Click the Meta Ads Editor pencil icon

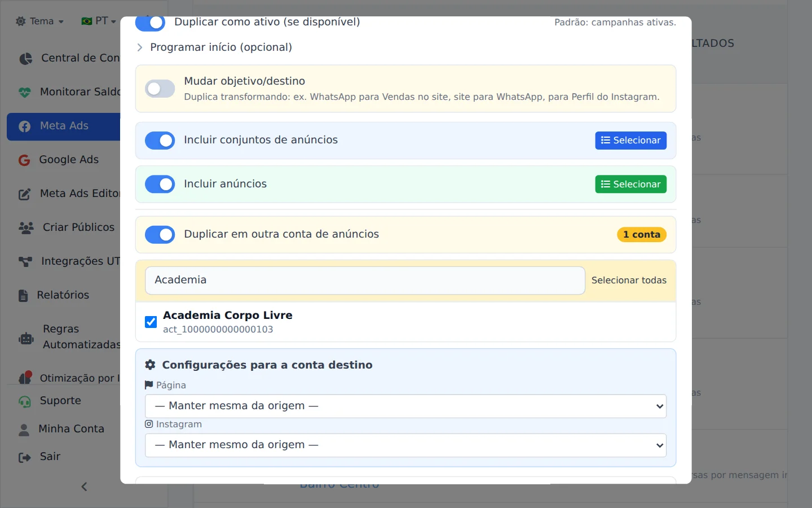coord(25,194)
